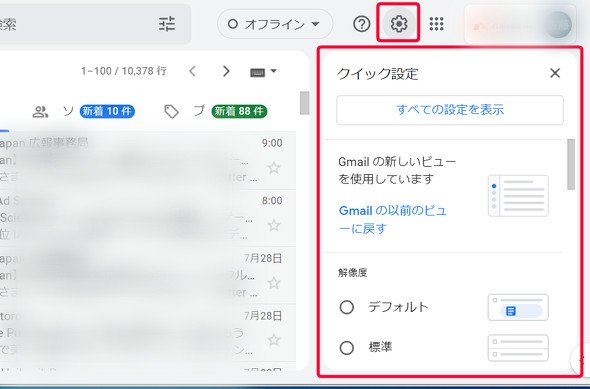Open the account profile avatar

558,24
